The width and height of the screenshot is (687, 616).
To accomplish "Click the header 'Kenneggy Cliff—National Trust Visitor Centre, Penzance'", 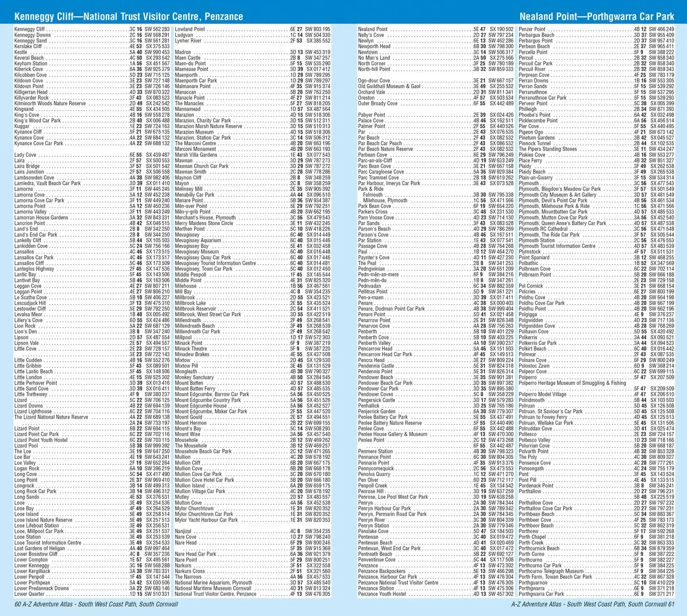I will click(x=129, y=16).
